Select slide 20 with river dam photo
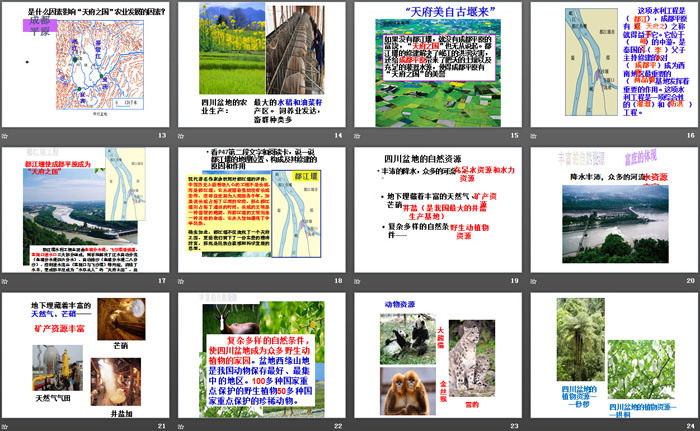 coord(614,210)
